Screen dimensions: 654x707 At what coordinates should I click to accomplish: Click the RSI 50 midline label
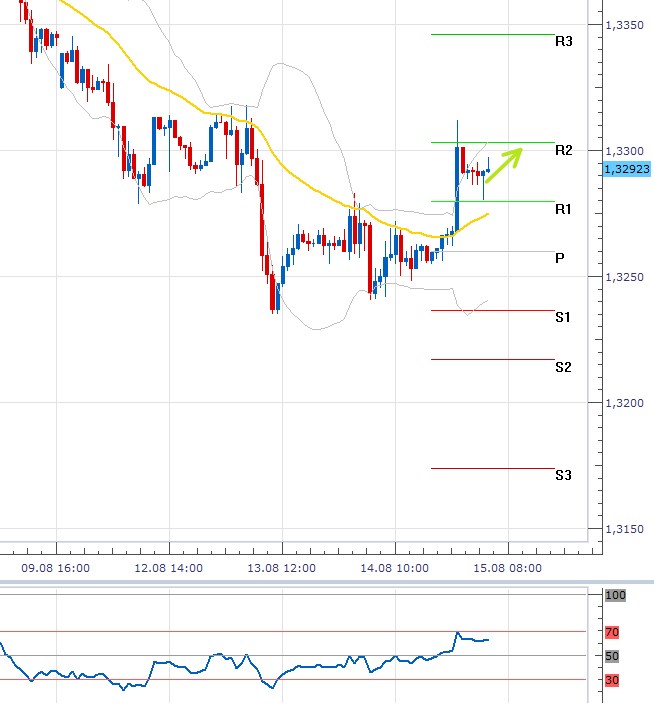click(x=612, y=656)
